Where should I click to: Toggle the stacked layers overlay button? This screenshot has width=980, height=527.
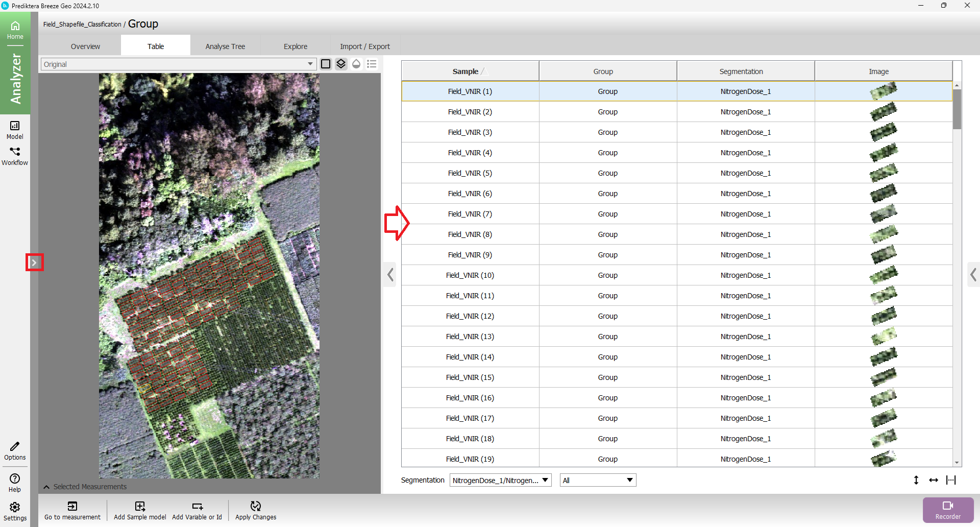[341, 64]
